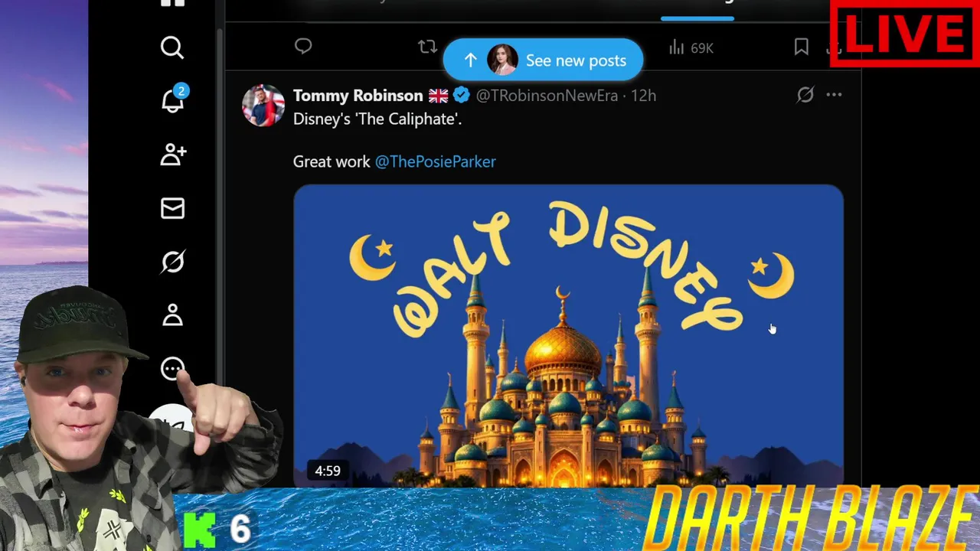Image resolution: width=980 pixels, height=551 pixels.
Task: Open the 12h post timestamp
Action: click(x=643, y=96)
